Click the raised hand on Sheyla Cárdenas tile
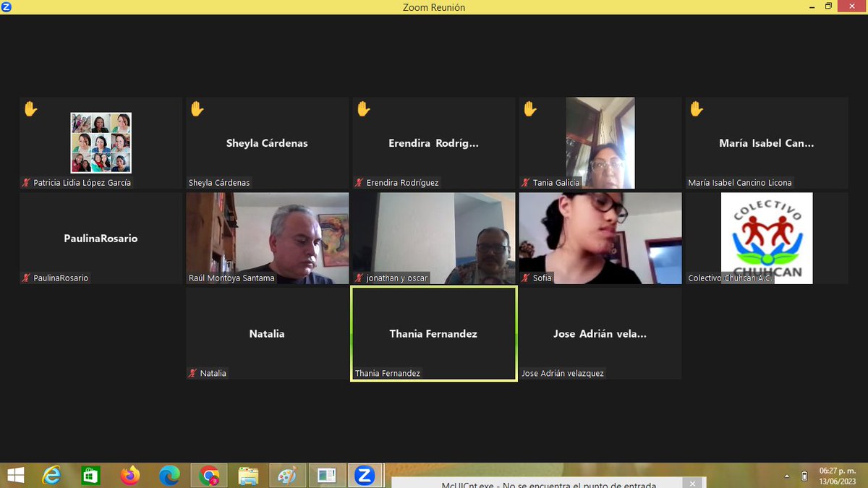This screenshot has height=488, width=868. tap(197, 108)
